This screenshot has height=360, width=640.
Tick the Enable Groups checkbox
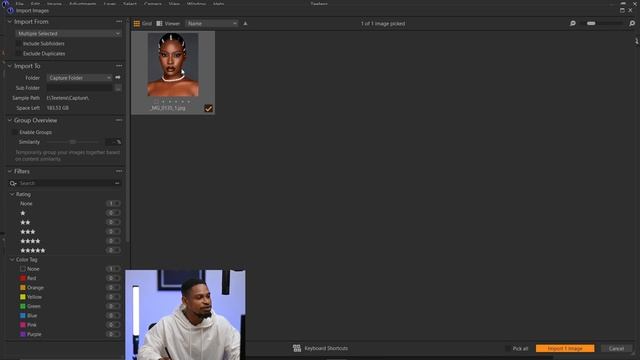click(15, 132)
